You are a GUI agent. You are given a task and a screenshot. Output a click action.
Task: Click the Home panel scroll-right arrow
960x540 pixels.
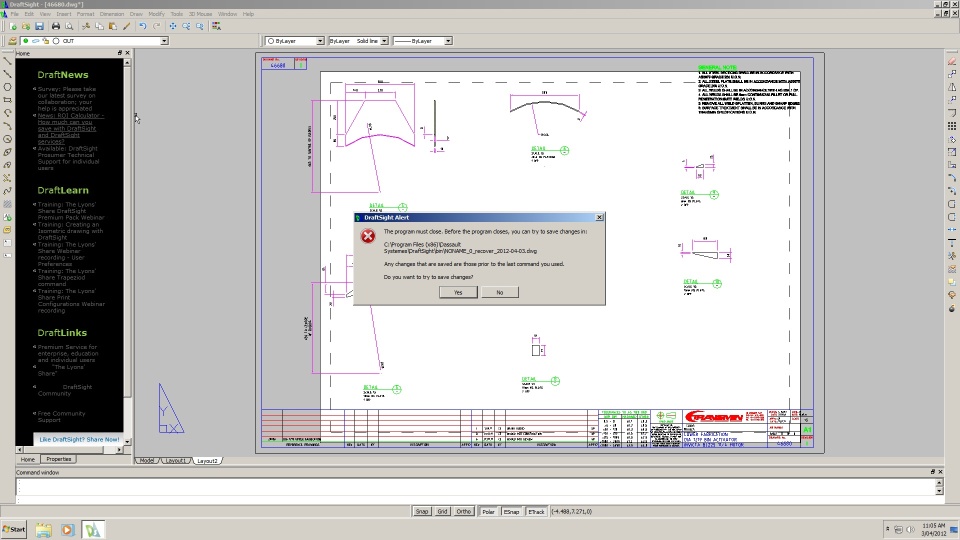pos(119,449)
